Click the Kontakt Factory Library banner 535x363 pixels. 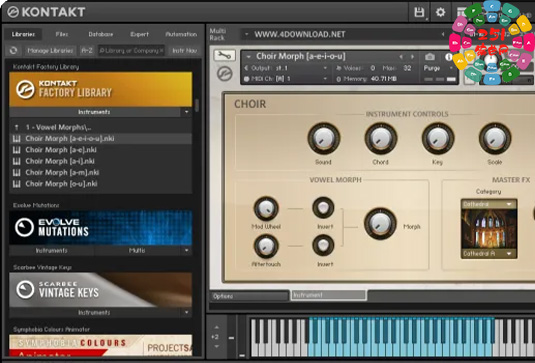tap(101, 89)
